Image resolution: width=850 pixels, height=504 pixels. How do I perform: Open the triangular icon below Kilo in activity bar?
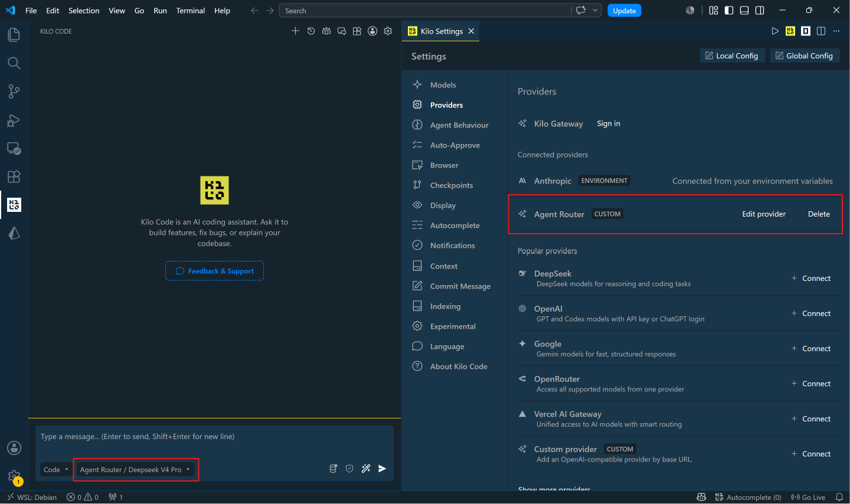click(14, 233)
